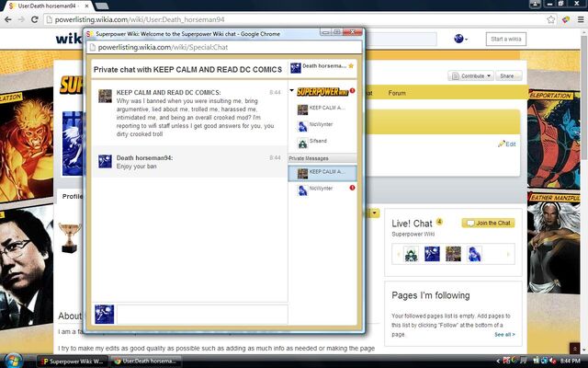Viewport: 588px width, 368px height.
Task: Open NicWynter private message with notification
Action: coord(322,190)
